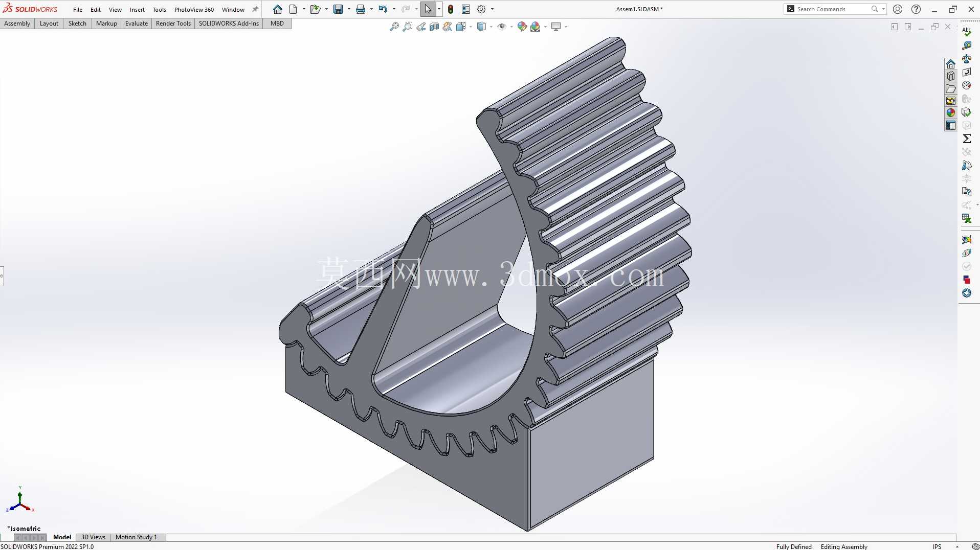
Task: Click Spell Checker Abc icon
Action: pos(967,32)
